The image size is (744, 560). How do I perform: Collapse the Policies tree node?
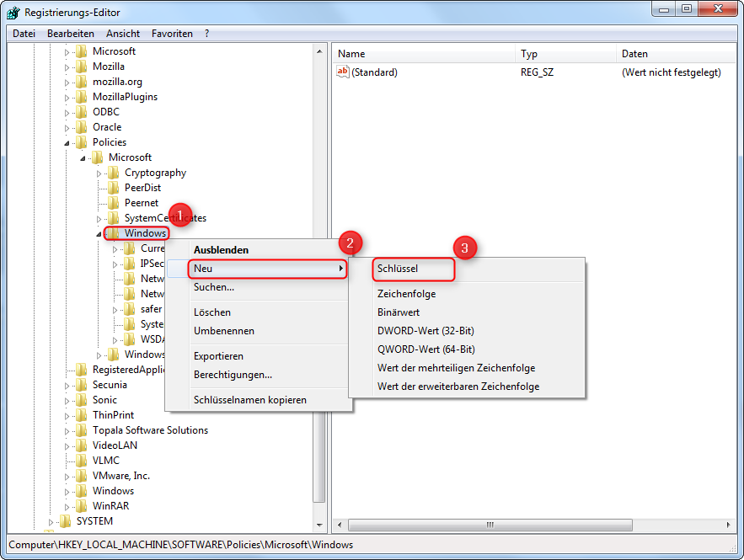tap(67, 141)
